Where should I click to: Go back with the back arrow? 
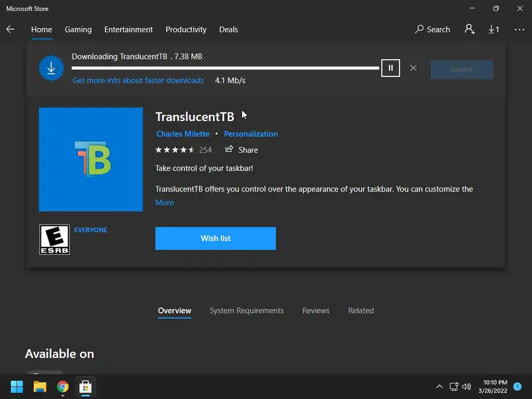10,29
